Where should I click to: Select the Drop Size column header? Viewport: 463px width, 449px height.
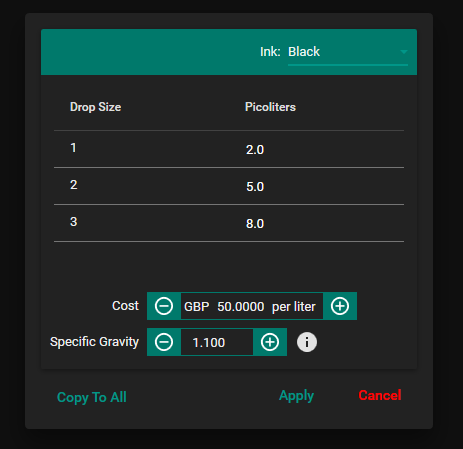tap(95, 107)
